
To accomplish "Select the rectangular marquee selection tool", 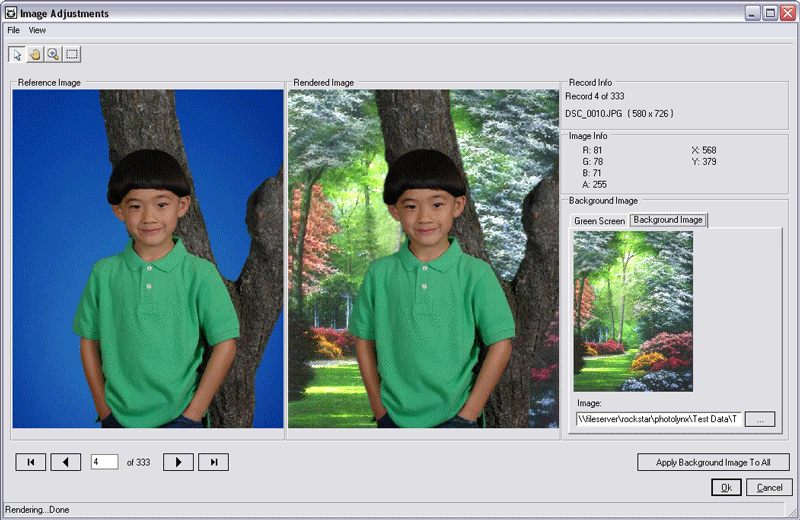I will pyautogui.click(x=71, y=54).
